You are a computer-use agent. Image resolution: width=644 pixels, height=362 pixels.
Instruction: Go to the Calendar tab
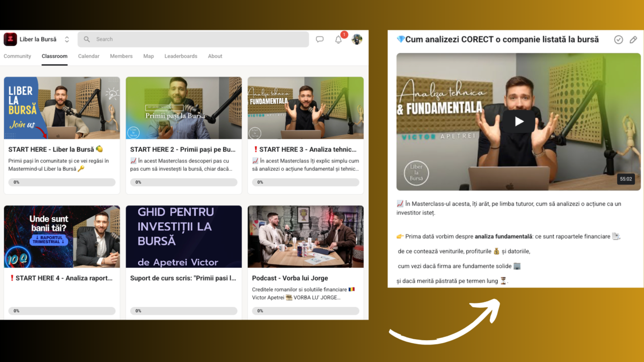89,56
